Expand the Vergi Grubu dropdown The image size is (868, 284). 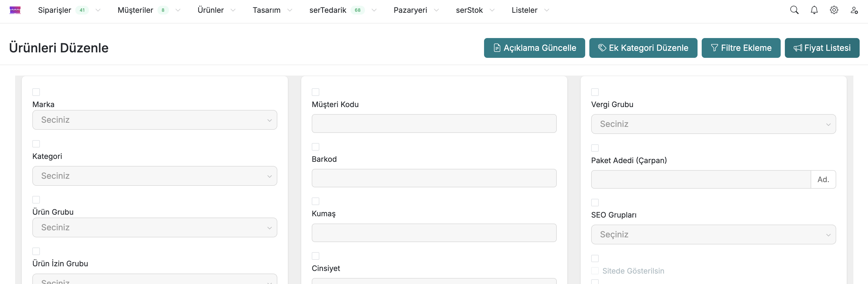click(713, 124)
